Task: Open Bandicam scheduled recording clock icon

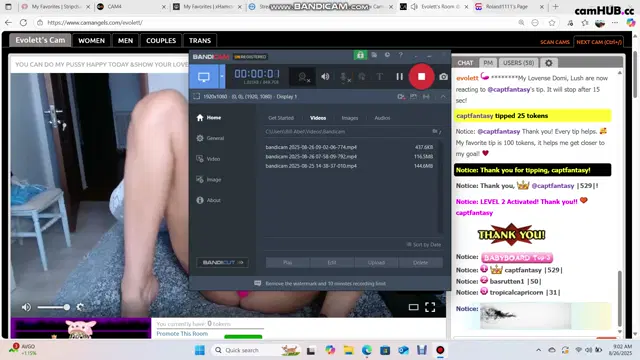Action: pos(387,55)
